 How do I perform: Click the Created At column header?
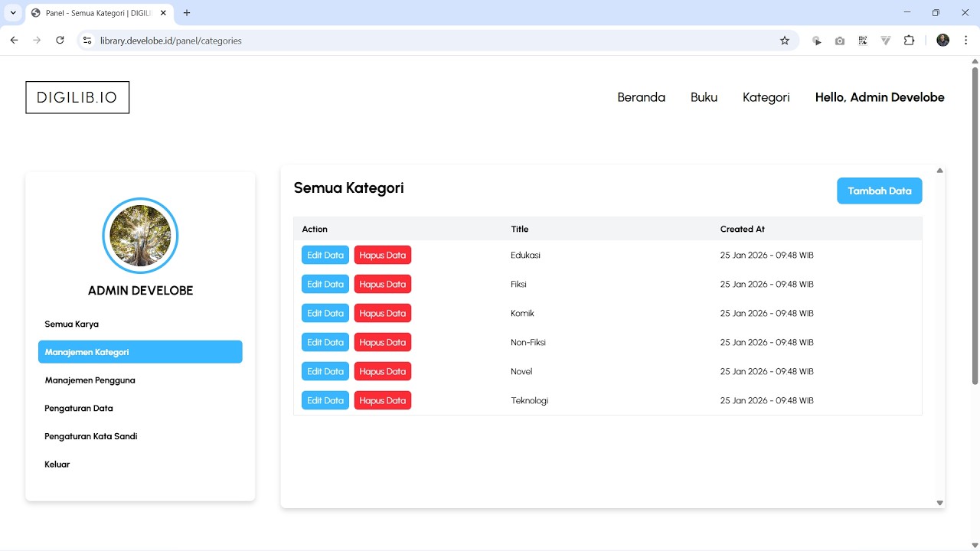743,229
